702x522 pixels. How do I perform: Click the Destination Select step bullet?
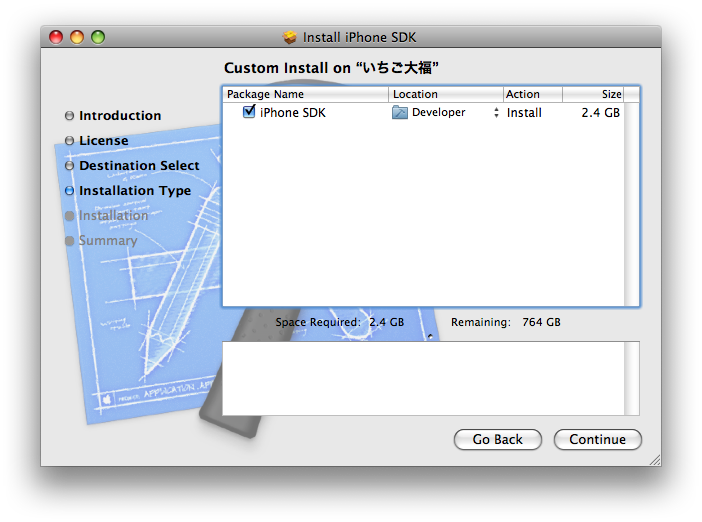tap(69, 166)
